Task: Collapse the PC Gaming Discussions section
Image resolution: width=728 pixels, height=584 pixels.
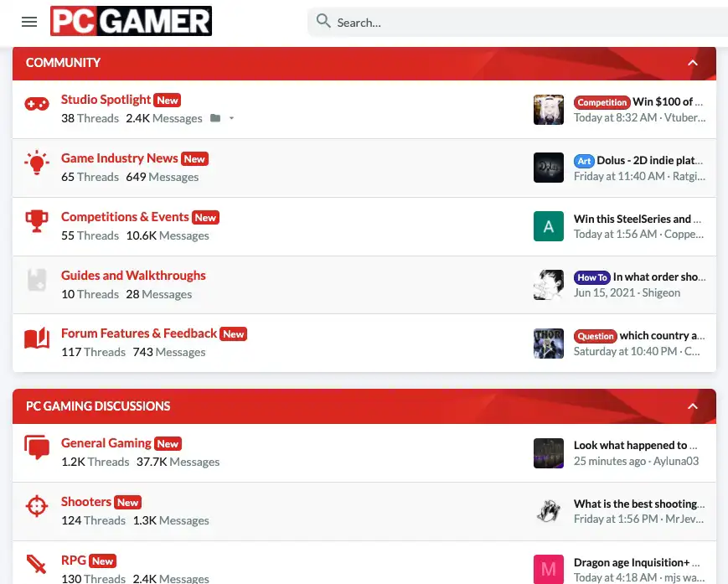Action: pyautogui.click(x=692, y=406)
